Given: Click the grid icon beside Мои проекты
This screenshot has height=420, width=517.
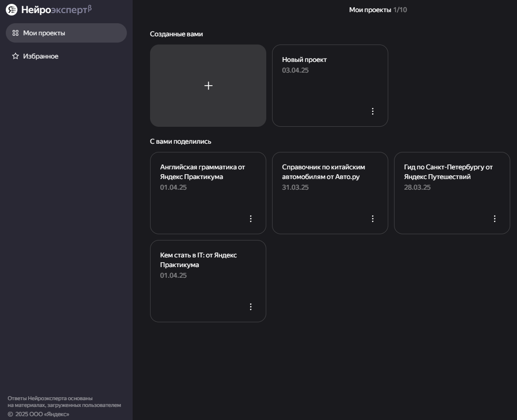Looking at the screenshot, I should (15, 33).
